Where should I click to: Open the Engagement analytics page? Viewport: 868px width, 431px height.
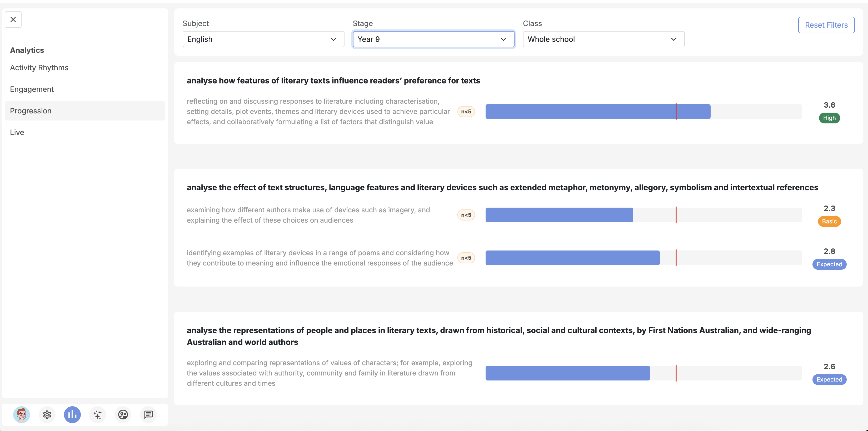[x=32, y=89]
